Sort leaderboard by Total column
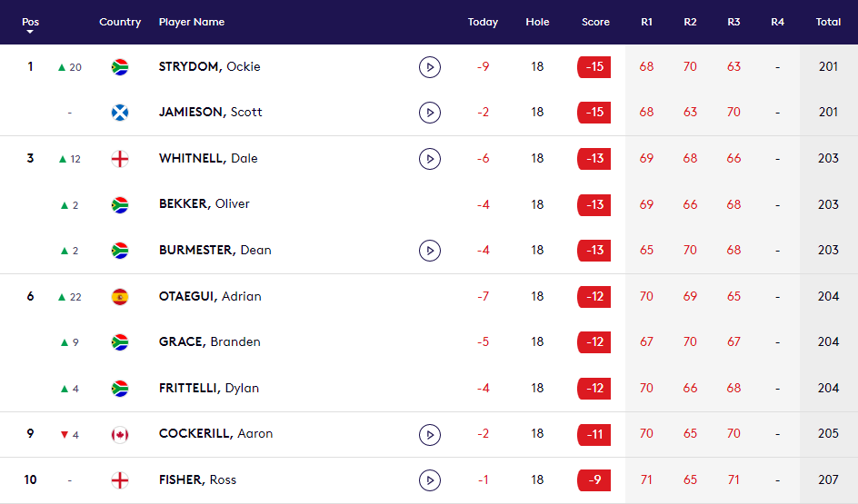The image size is (858, 504). click(x=828, y=22)
